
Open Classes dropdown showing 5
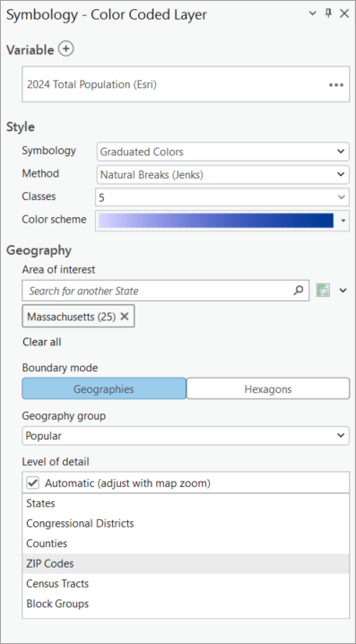pyautogui.click(x=222, y=197)
